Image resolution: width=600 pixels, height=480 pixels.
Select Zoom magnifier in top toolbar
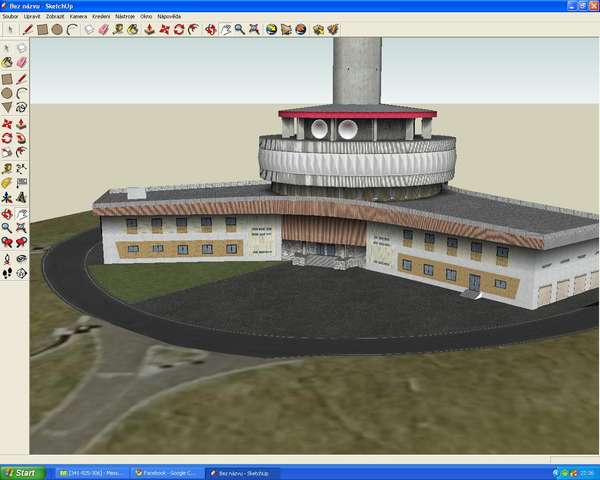(240, 29)
